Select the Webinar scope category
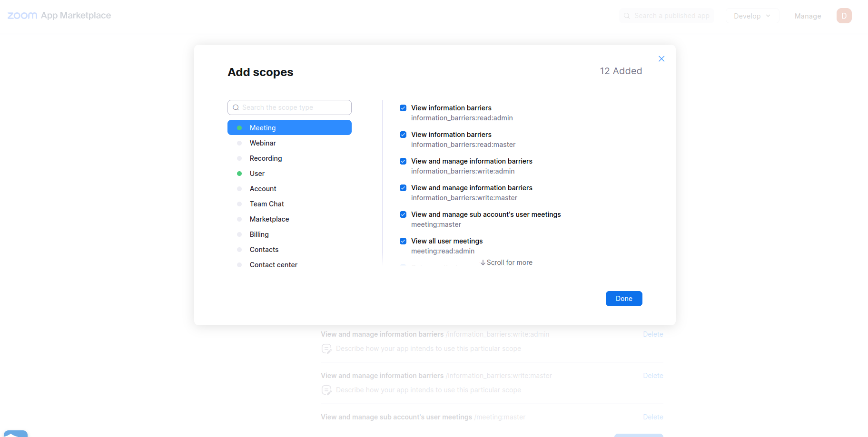 click(x=263, y=143)
